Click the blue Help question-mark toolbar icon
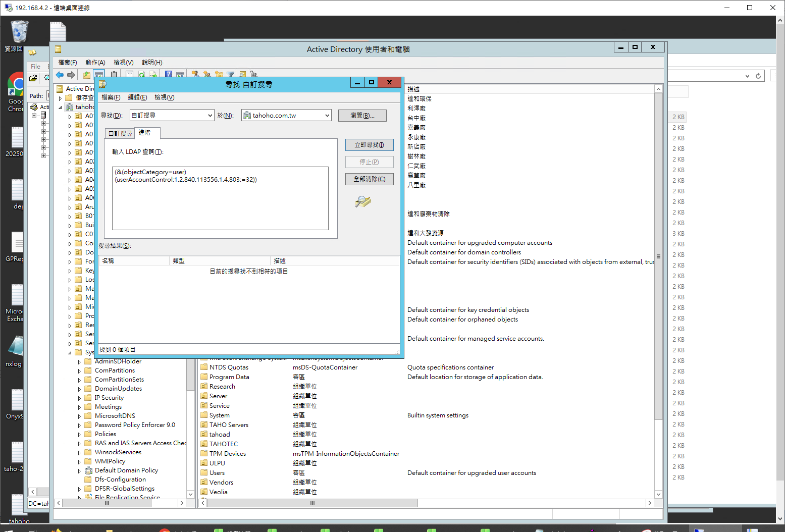785x532 pixels. click(x=168, y=75)
